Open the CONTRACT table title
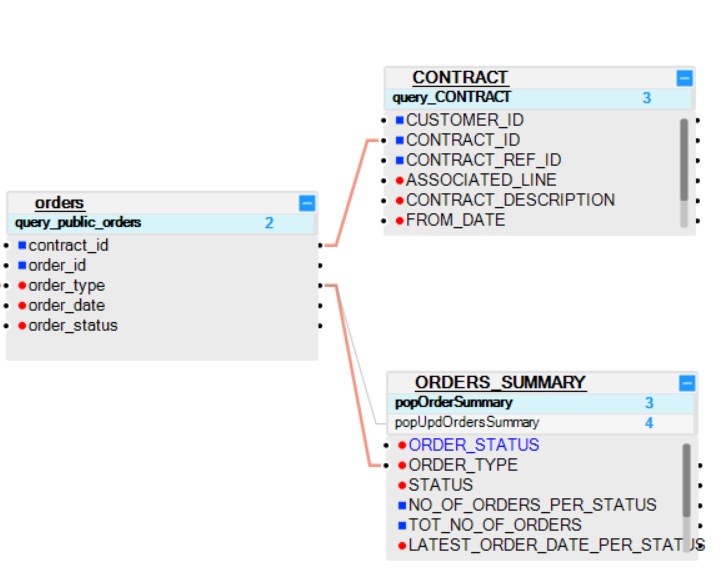This screenshot has width=728, height=572. (x=460, y=78)
